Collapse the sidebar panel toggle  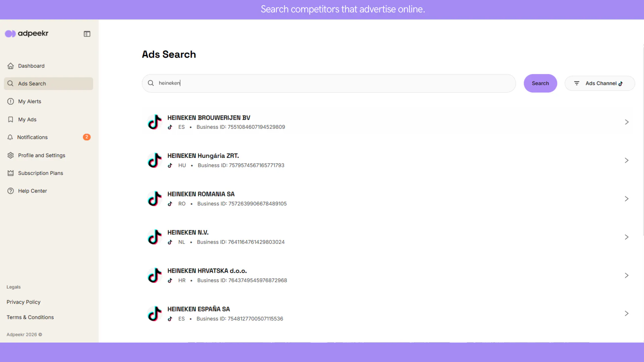(87, 34)
